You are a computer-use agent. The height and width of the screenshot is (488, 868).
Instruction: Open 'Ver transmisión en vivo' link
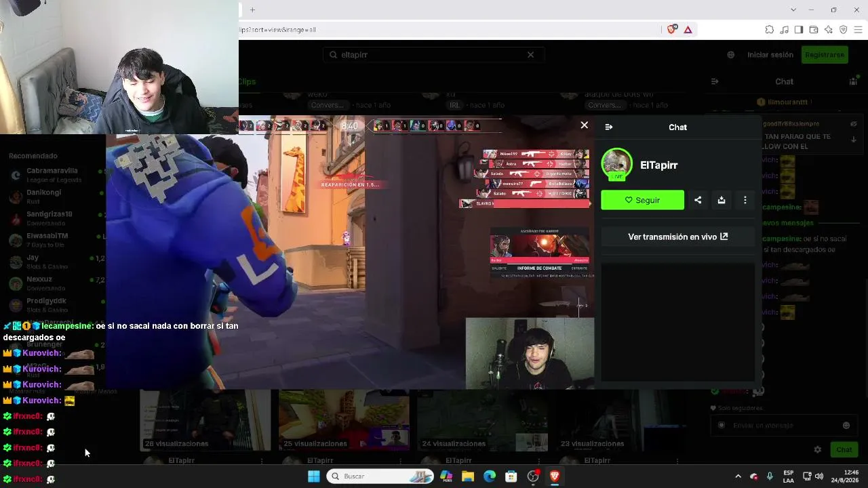[x=678, y=237]
